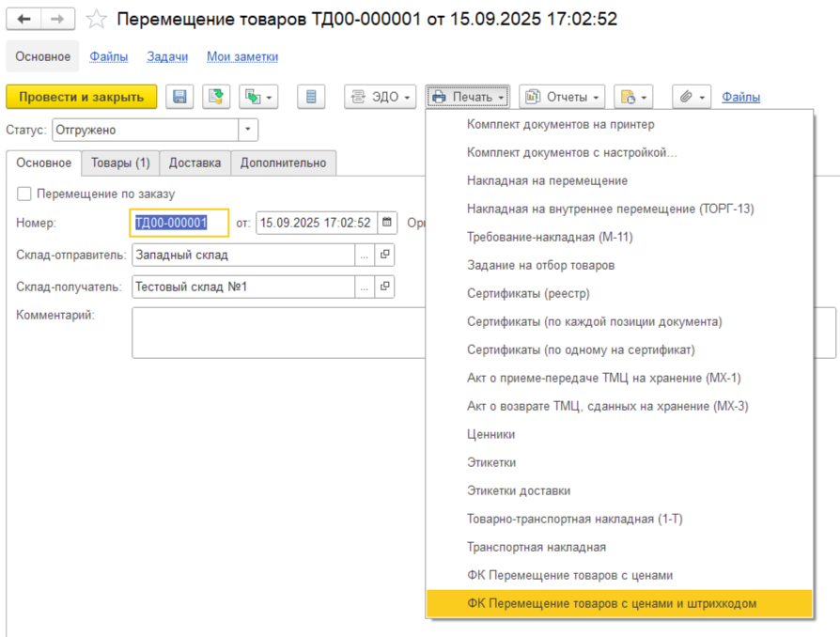Image resolution: width=840 pixels, height=637 pixels.
Task: Choose Этикетки доставки
Action: tap(619, 490)
